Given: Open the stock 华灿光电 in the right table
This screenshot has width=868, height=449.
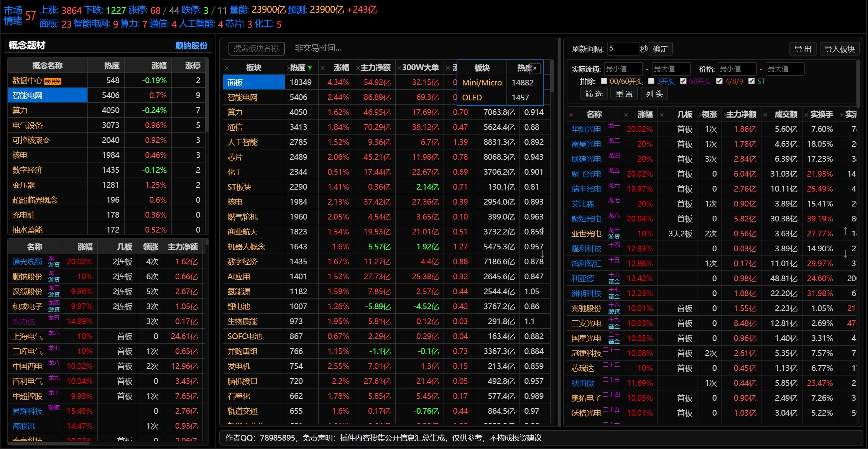Looking at the screenshot, I should click(x=586, y=129).
